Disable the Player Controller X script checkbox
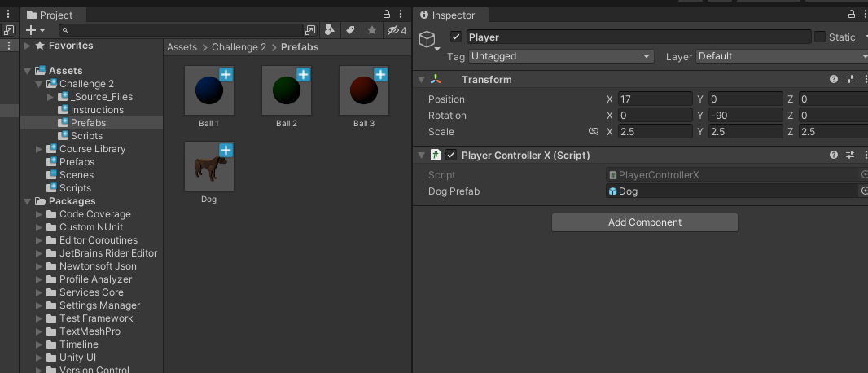 [451, 156]
